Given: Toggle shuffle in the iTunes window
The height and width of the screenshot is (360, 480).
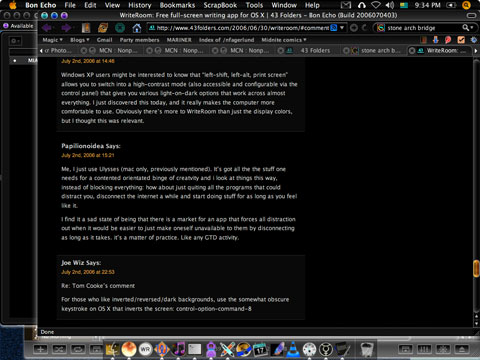Looking at the screenshot, I should click(x=59, y=349).
